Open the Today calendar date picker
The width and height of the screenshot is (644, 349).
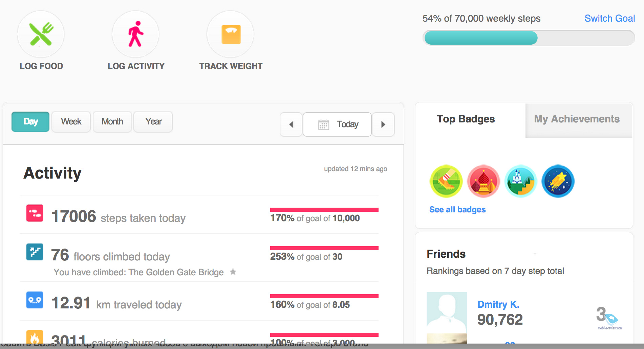[337, 124]
